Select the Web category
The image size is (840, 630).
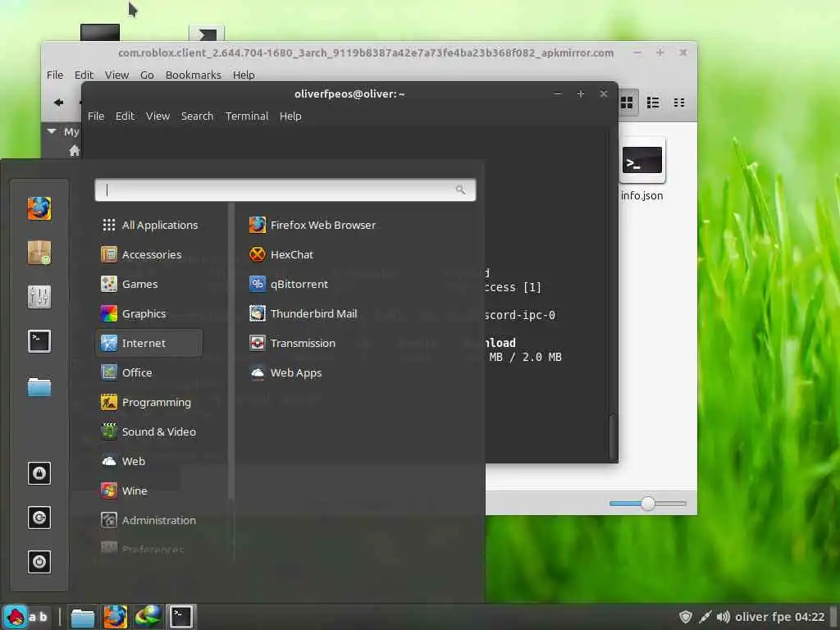click(149, 461)
